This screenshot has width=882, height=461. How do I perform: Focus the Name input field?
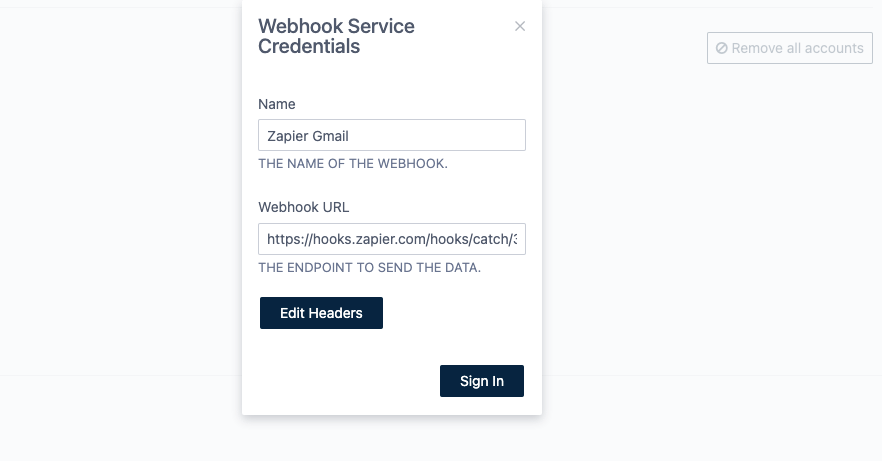click(x=391, y=136)
